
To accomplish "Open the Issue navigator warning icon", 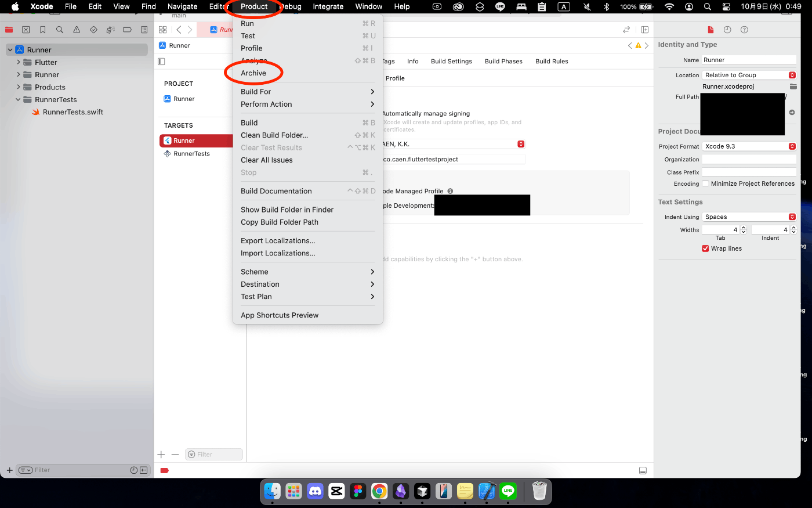I will (x=77, y=30).
